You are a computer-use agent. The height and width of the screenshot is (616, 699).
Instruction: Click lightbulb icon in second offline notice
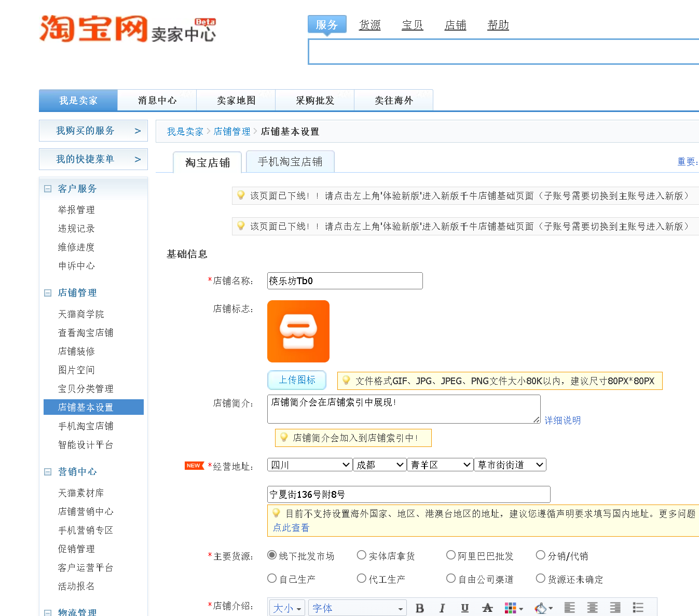coord(241,226)
